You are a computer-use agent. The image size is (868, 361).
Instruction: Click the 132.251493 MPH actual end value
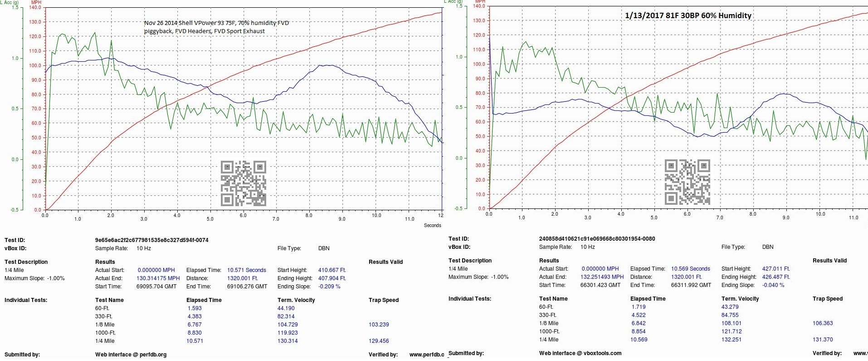click(602, 277)
